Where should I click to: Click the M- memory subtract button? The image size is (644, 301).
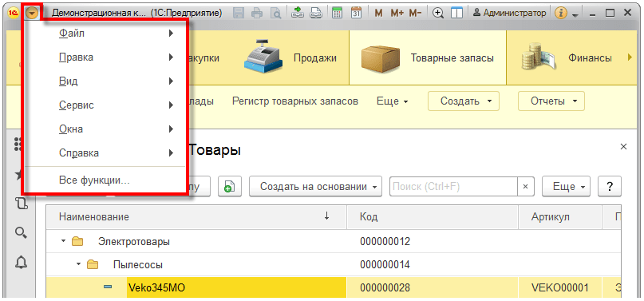pyautogui.click(x=416, y=13)
